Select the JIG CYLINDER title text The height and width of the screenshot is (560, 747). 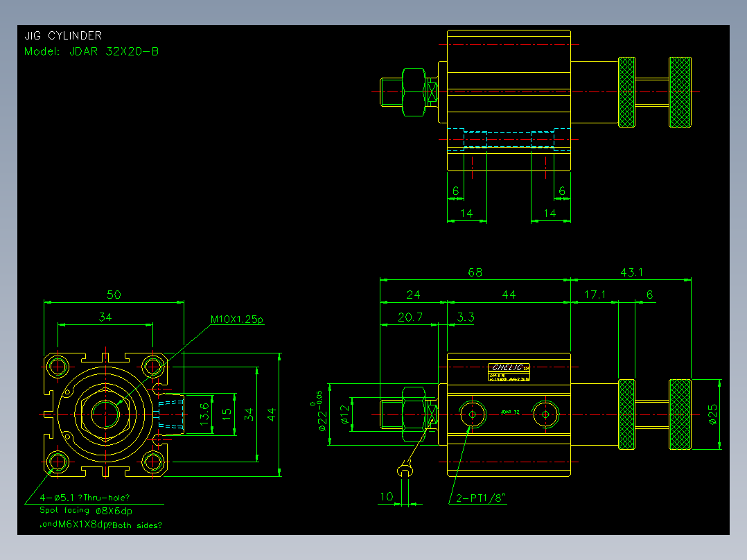63,36
